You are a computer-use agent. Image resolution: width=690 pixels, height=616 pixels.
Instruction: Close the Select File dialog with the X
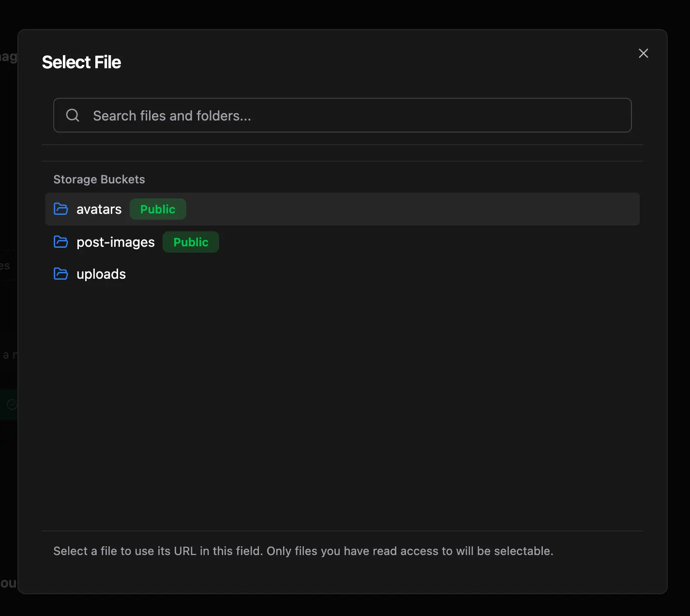tap(643, 53)
